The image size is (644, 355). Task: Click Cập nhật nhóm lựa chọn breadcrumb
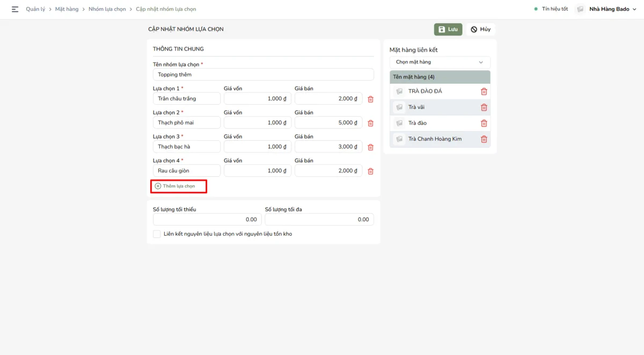pos(166,9)
